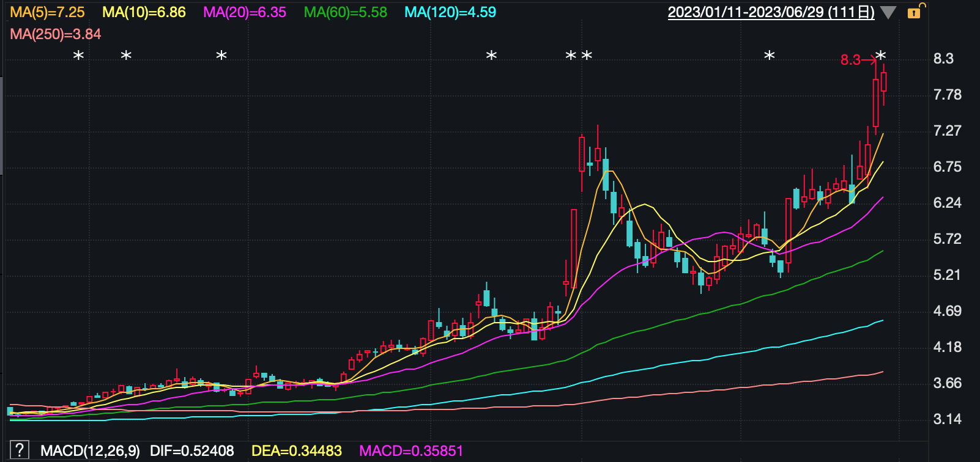Click the leftmost asterisk event marker
Viewport: 980px width, 462px height.
point(78,56)
